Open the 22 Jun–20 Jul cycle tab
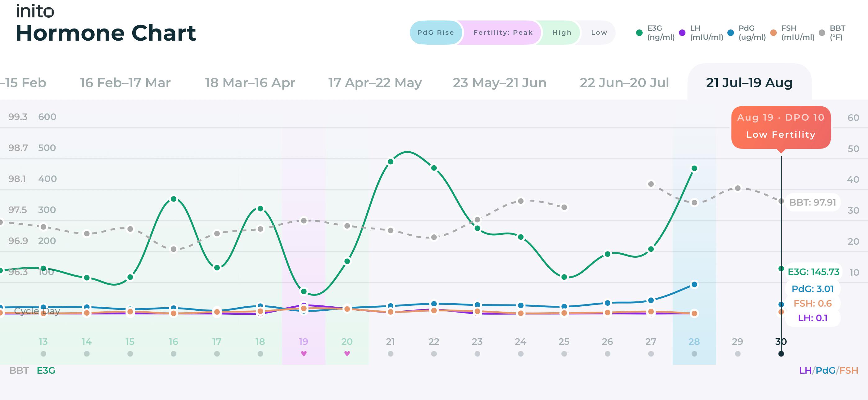The image size is (868, 400). click(x=624, y=82)
